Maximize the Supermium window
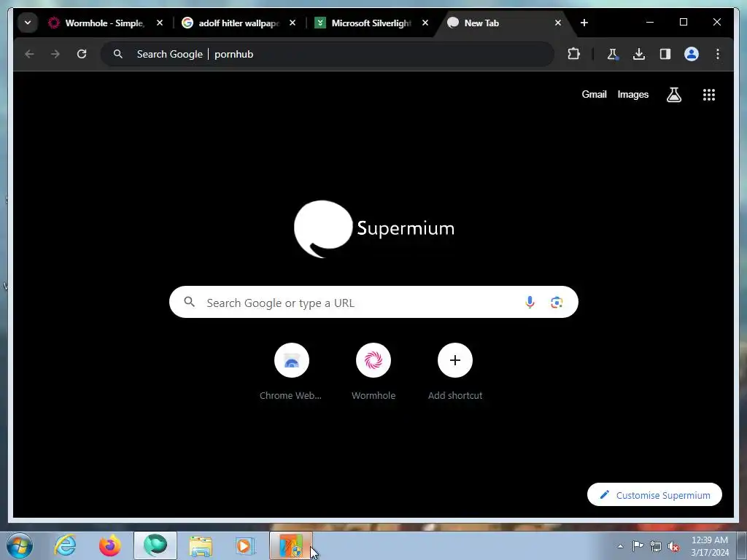The width and height of the screenshot is (747, 560). pos(683,22)
